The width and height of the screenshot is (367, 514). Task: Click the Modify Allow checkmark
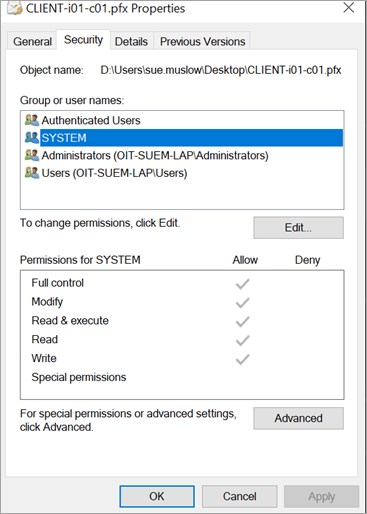(242, 303)
